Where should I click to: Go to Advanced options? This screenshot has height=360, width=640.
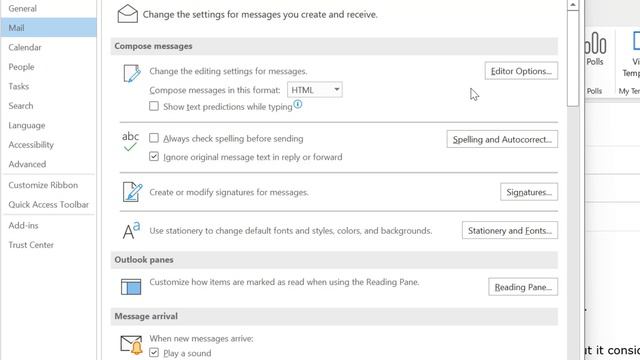[49, 164]
